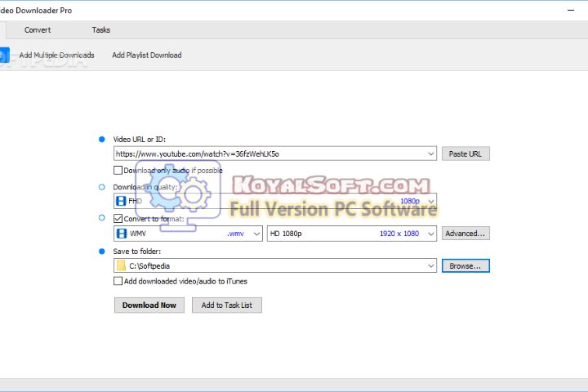The image size is (588, 392).
Task: Click the "Save to folder:" label
Action: coord(137,252)
